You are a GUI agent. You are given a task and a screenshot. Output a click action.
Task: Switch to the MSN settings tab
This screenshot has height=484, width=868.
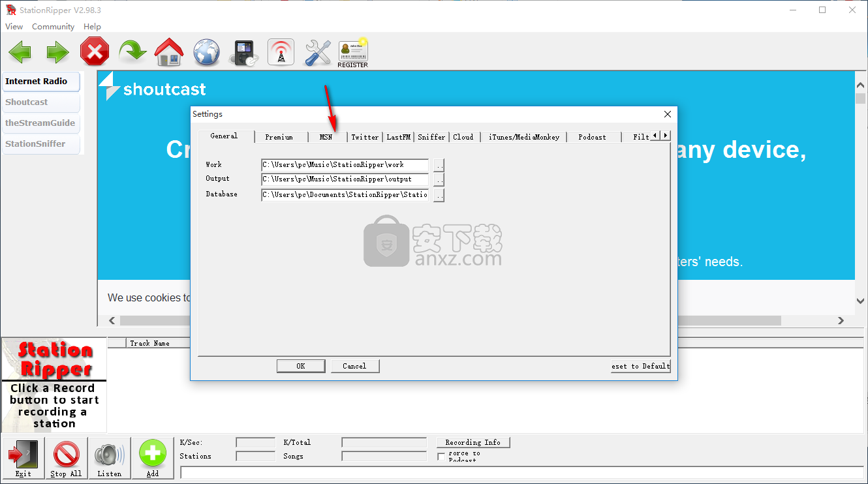point(326,137)
